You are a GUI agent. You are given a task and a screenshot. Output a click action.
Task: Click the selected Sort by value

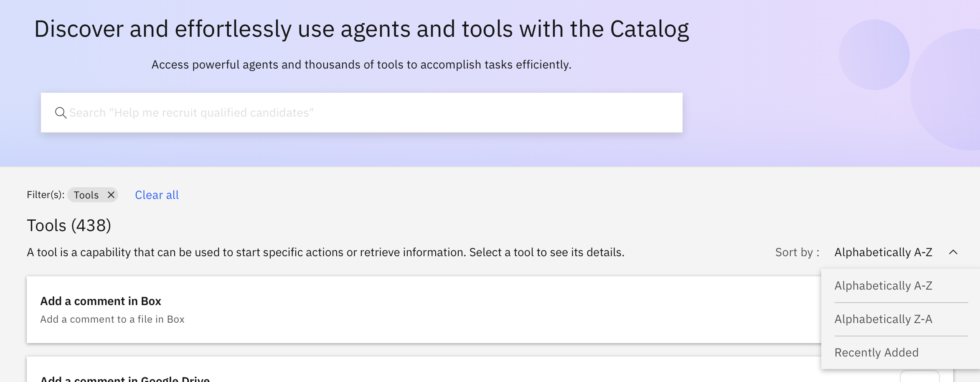883,252
